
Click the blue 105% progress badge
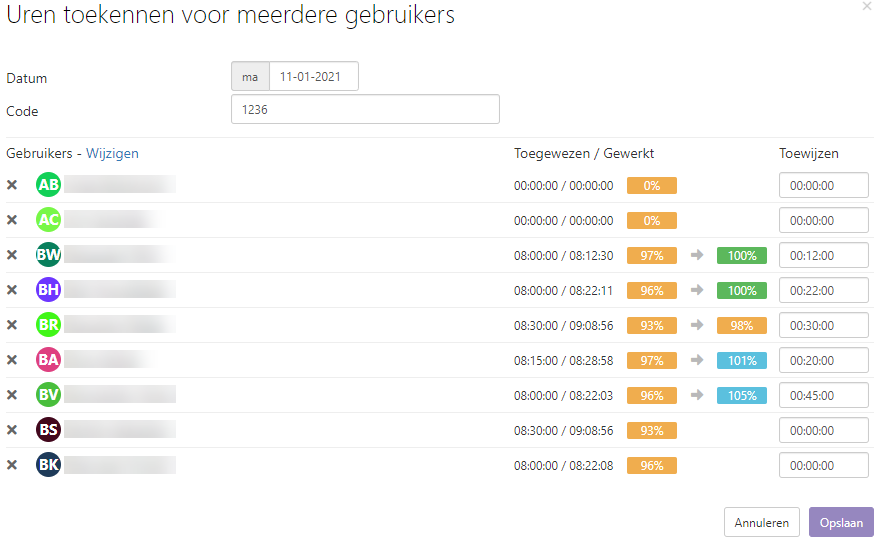pyautogui.click(x=742, y=395)
